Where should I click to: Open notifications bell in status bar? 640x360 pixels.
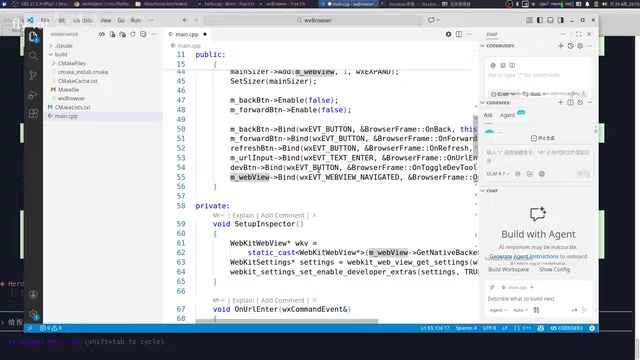(592, 328)
